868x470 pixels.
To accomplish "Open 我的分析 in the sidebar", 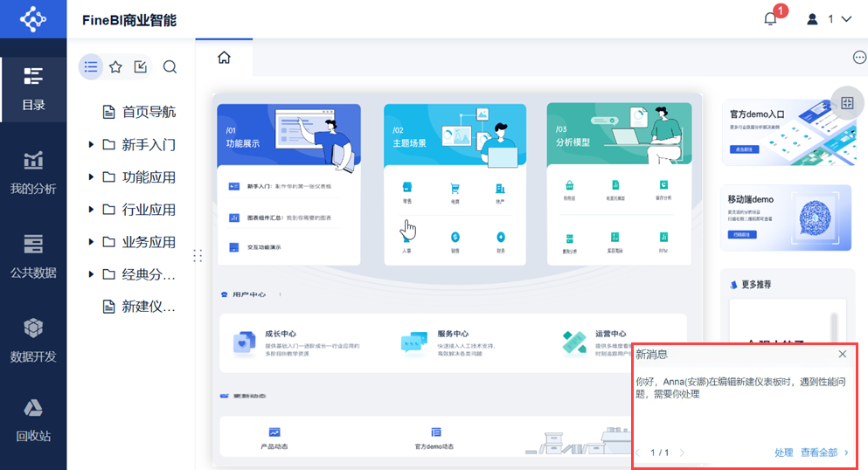I will [x=33, y=173].
